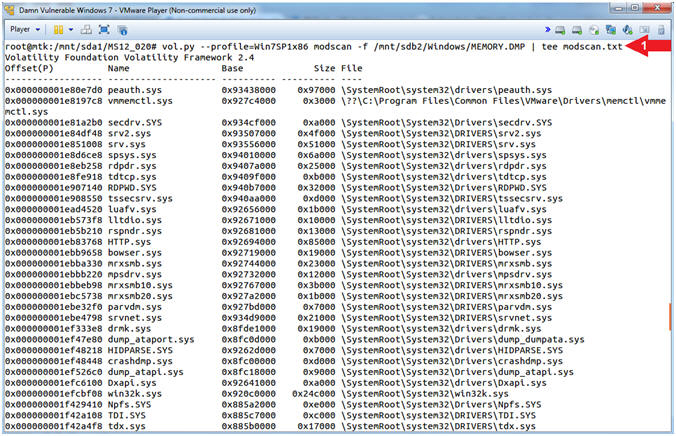Image resolution: width=676 pixels, height=436 pixels.
Task: Click offset 0x000000001eb573f8
Action: (53, 220)
